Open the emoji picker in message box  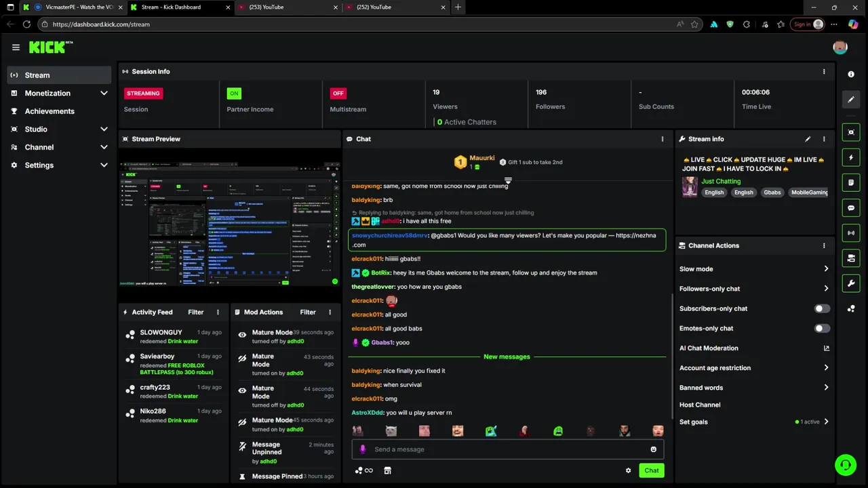coord(654,449)
